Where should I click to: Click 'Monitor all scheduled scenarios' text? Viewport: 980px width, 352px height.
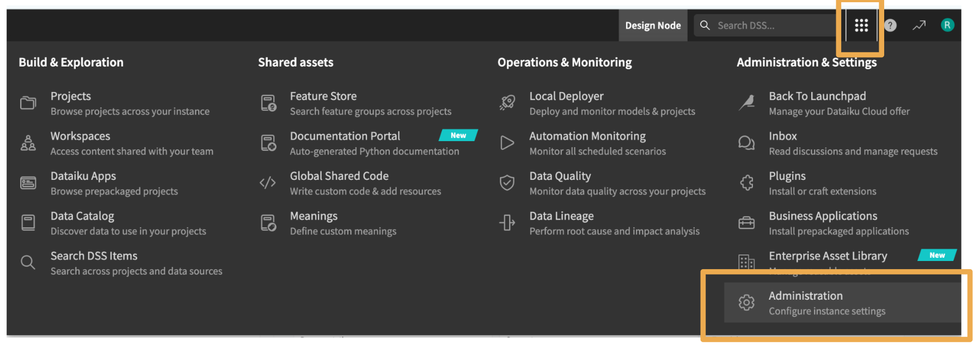pyautogui.click(x=598, y=151)
